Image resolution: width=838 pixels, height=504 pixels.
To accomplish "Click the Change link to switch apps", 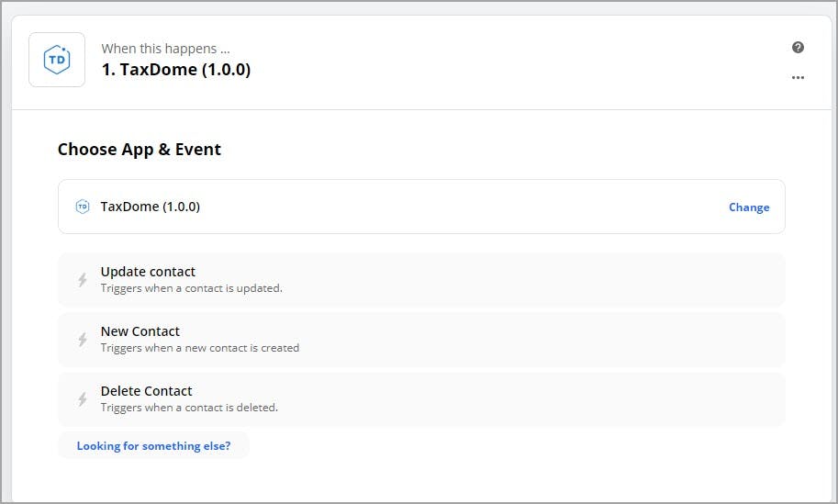I will click(748, 207).
